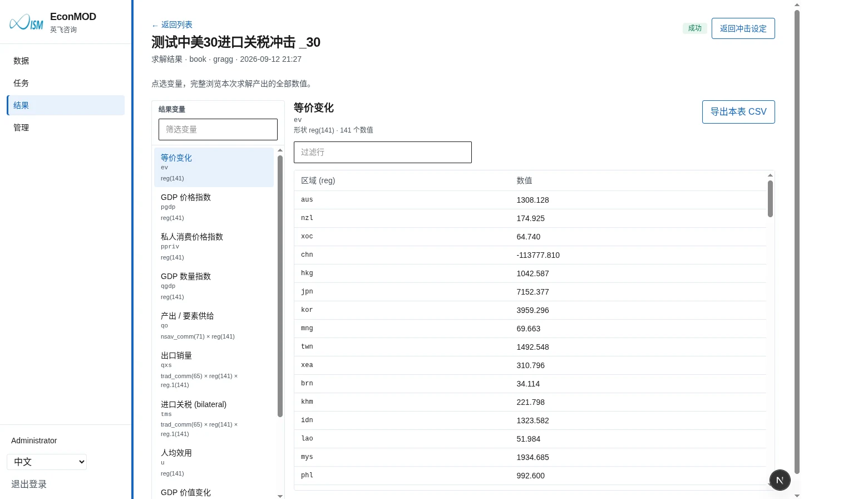The height and width of the screenshot is (499, 868).
Task: Click the EconMOD ISM logo icon
Action: (26, 22)
